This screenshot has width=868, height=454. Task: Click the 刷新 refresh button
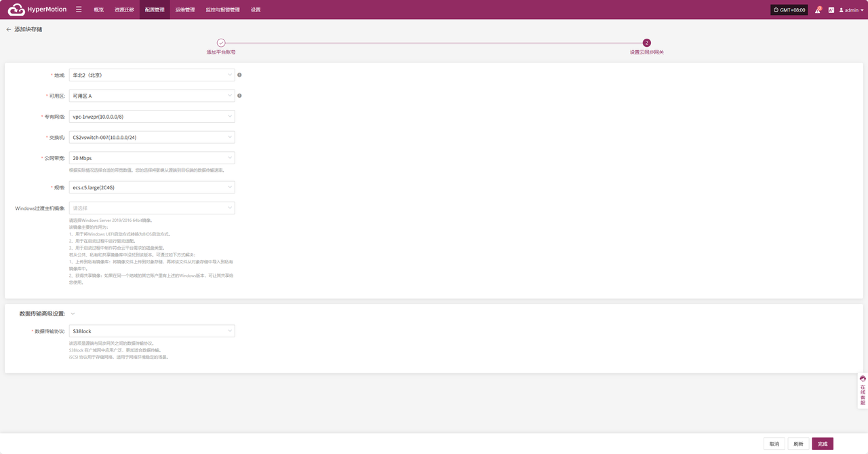click(798, 444)
